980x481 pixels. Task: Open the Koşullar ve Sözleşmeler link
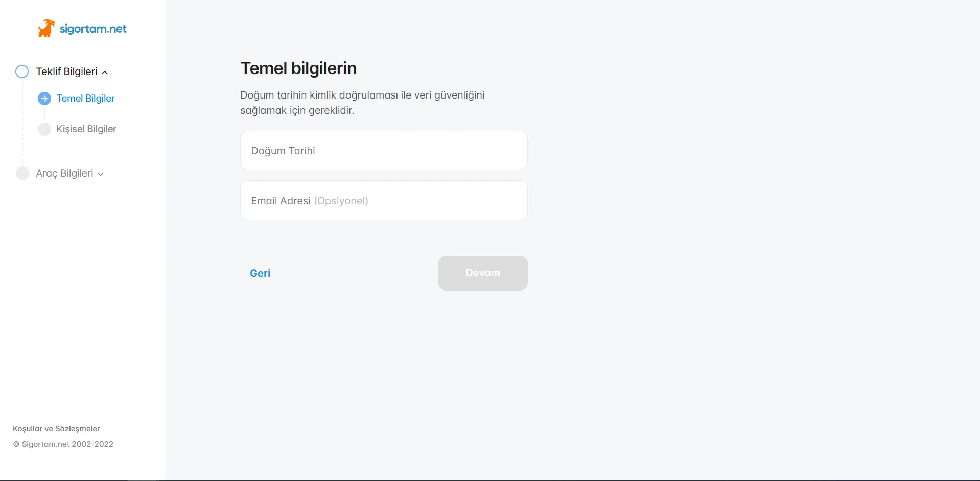click(56, 429)
